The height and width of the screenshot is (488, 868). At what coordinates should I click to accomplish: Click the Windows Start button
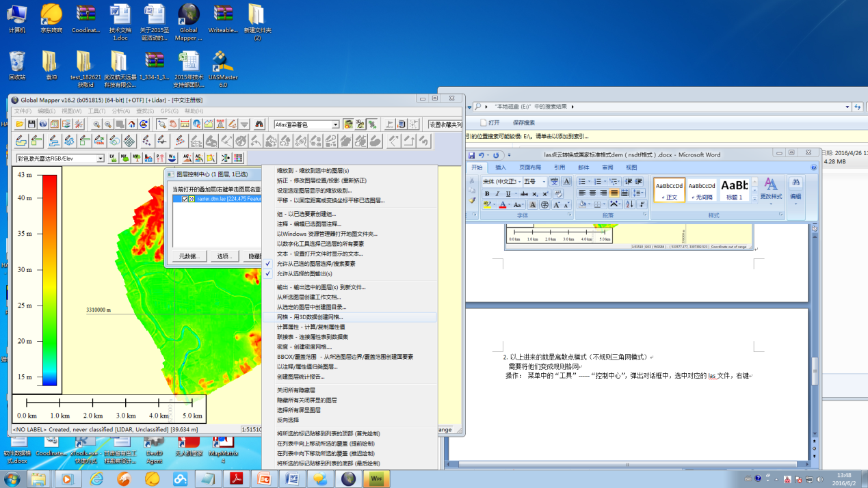click(x=12, y=478)
